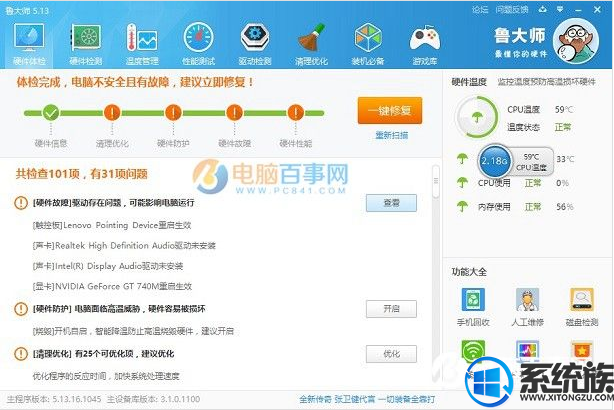614x410 pixels.
Task: Click the 优化 optimize button
Action: pos(391,354)
